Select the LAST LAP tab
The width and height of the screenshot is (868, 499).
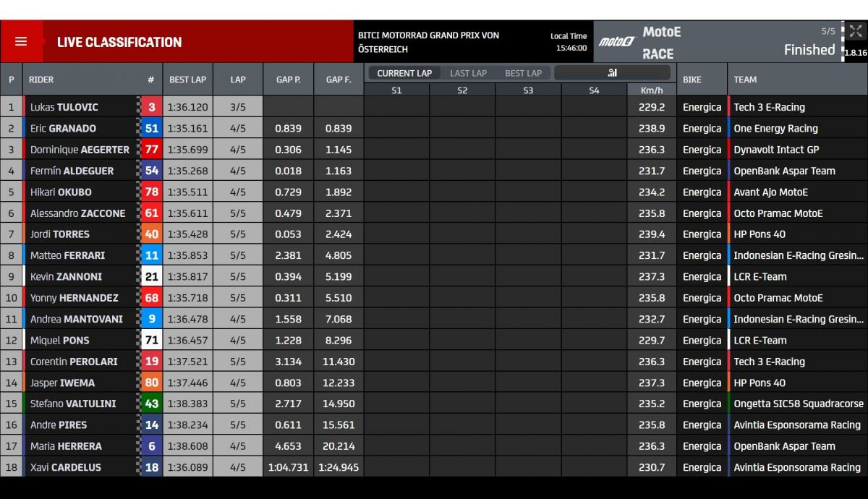pyautogui.click(x=468, y=73)
